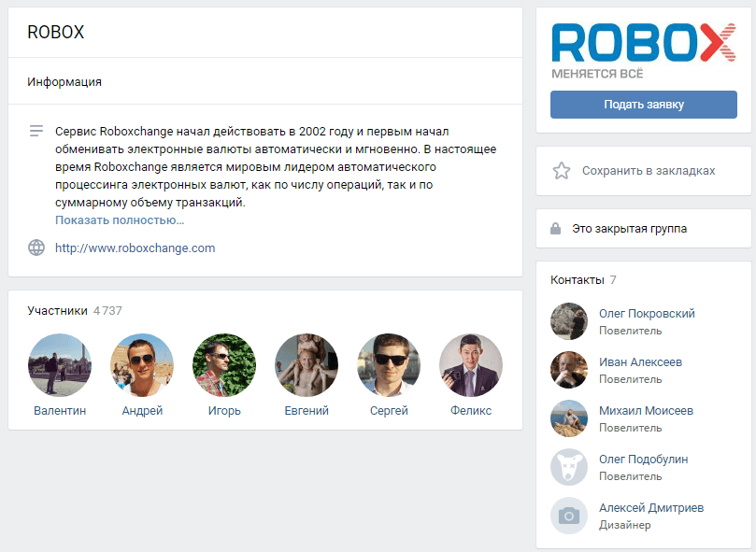Open Олег Покровский's contact profile
Image resolution: width=756 pixels, height=552 pixels.
647,314
